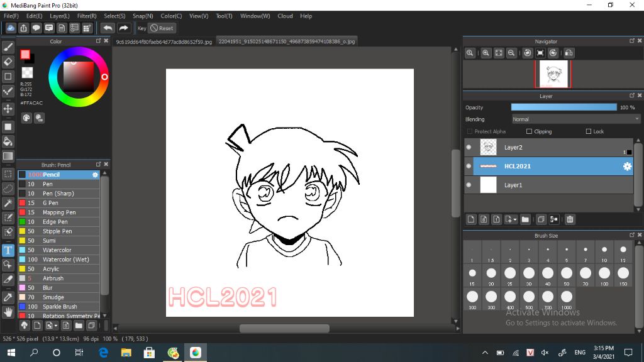Select the Divide tool
This screenshot has height=362, width=644.
tap(8, 280)
